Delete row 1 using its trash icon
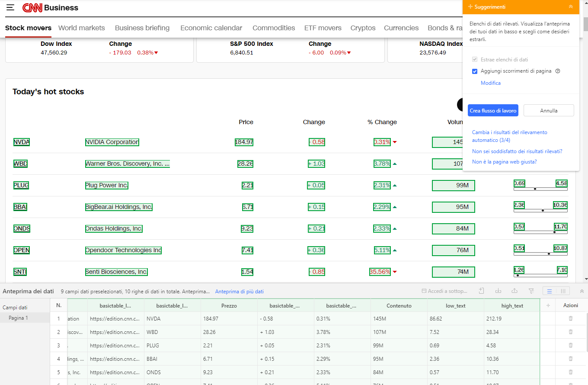588x385 pixels. [571, 318]
